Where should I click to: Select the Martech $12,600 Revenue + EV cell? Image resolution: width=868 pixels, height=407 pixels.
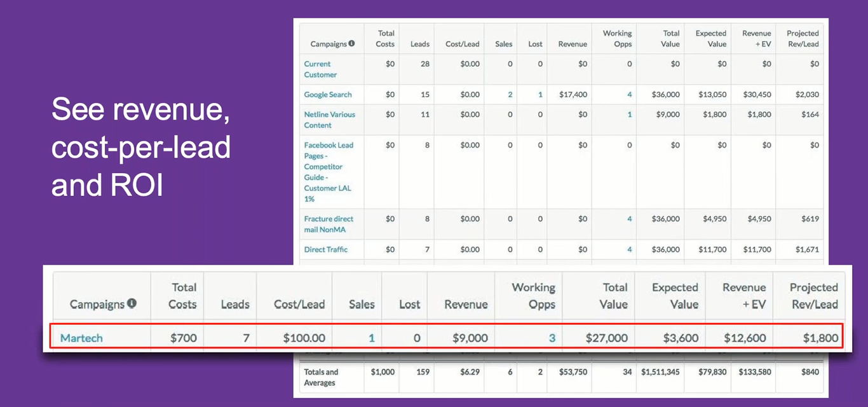pos(744,338)
